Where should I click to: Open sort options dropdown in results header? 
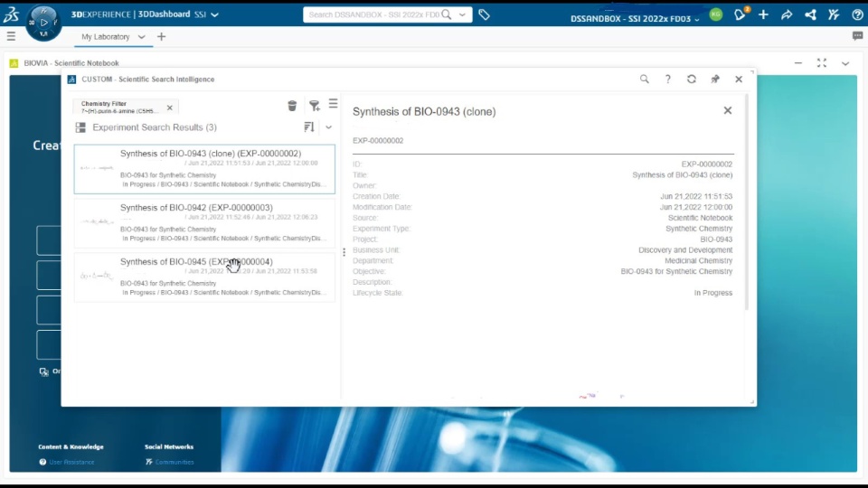[x=329, y=127]
